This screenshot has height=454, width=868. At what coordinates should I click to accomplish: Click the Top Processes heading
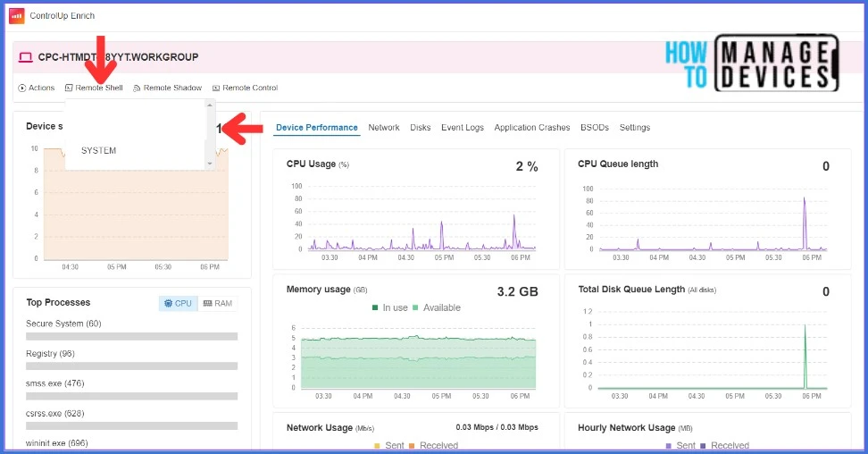(x=58, y=302)
